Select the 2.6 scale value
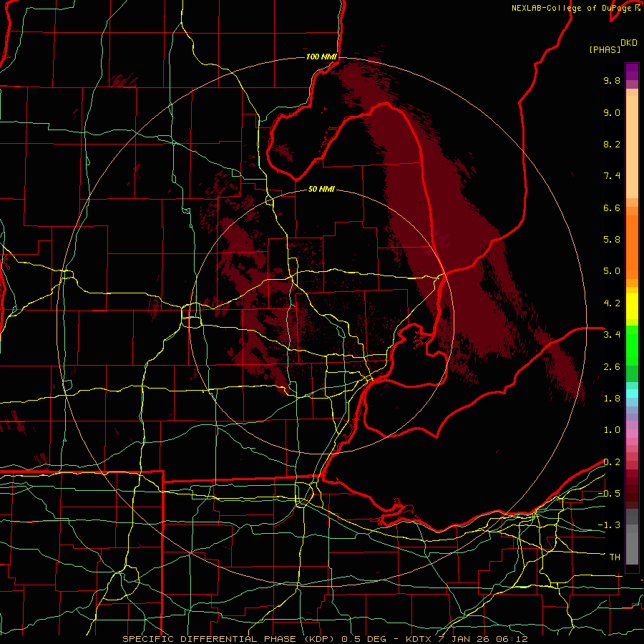 (x=612, y=367)
